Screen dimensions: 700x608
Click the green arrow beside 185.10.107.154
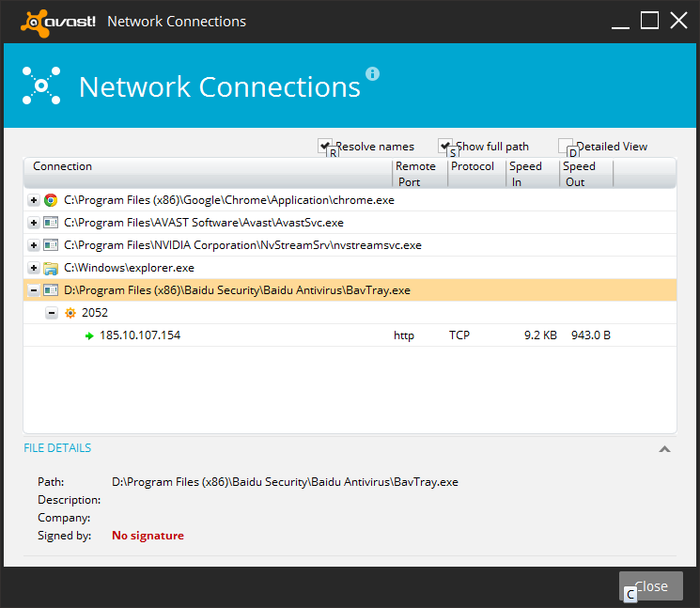89,335
